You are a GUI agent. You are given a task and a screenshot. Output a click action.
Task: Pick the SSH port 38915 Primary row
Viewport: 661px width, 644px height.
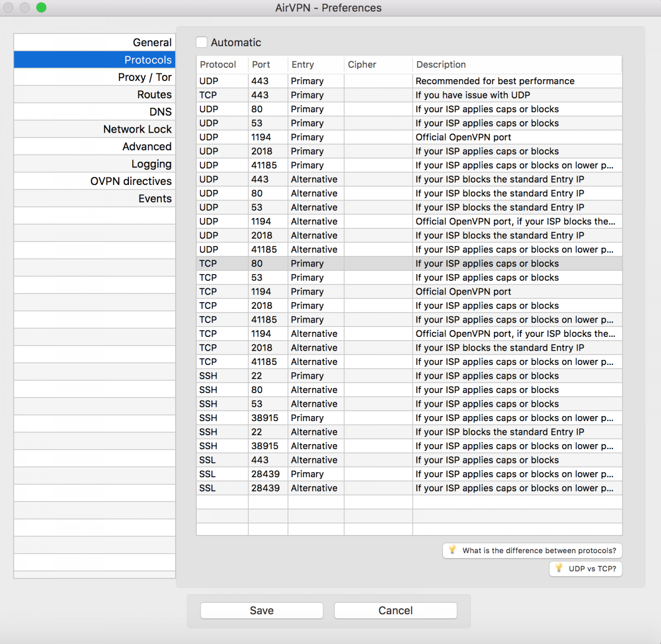[409, 418]
